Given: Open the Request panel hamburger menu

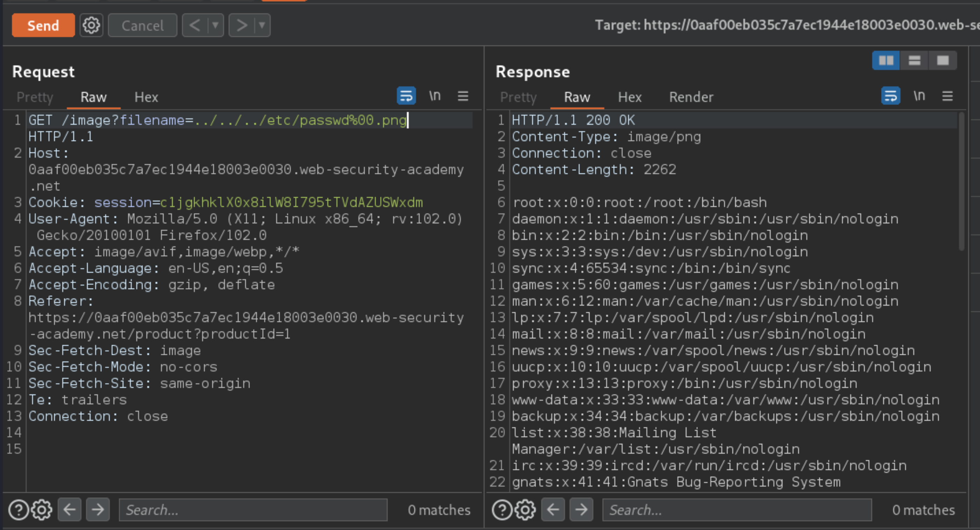Looking at the screenshot, I should (x=463, y=96).
